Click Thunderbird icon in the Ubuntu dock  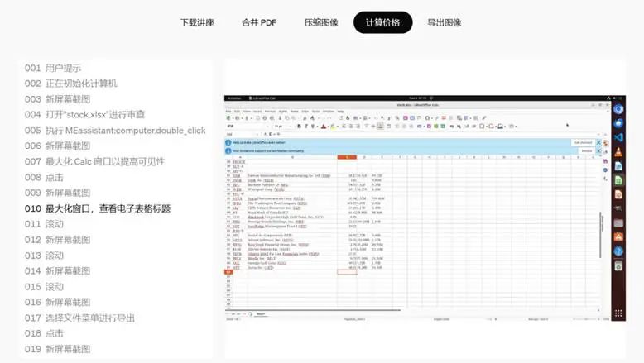(618, 123)
